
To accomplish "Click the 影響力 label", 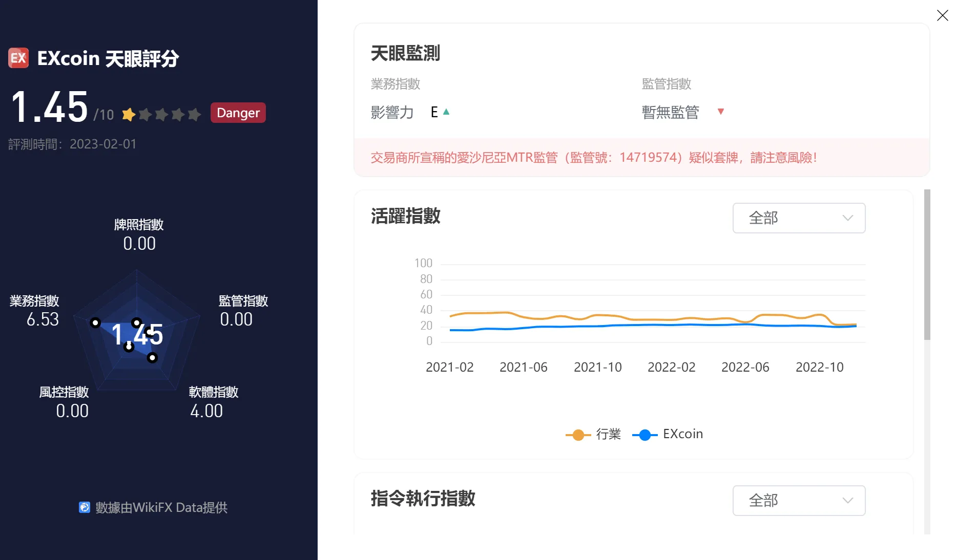I will click(392, 112).
